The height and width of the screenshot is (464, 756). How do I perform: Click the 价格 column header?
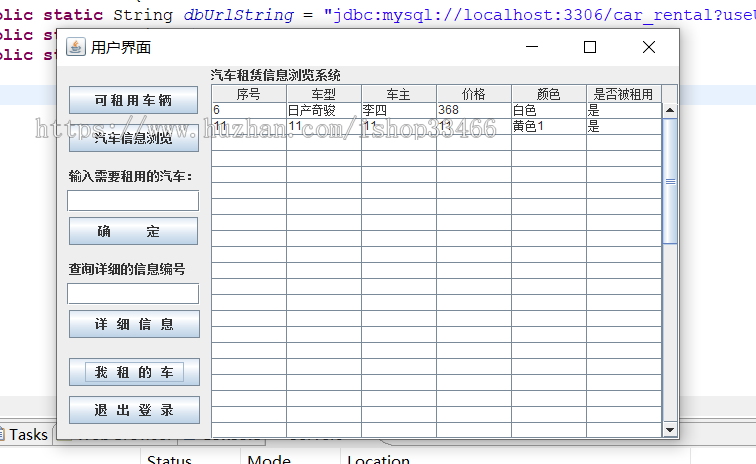474,94
